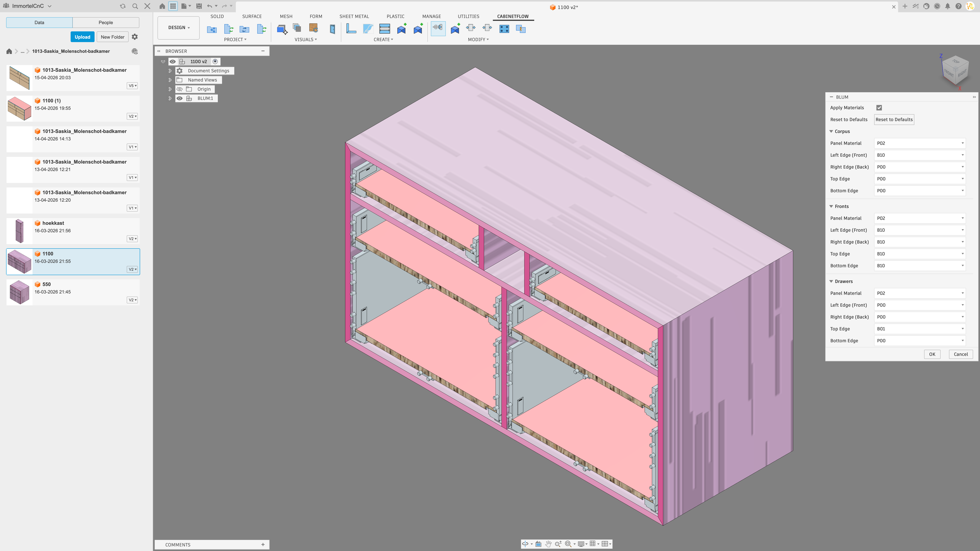The width and height of the screenshot is (980, 551).
Task: Click the Orbit tool in navigation bar
Action: (525, 544)
